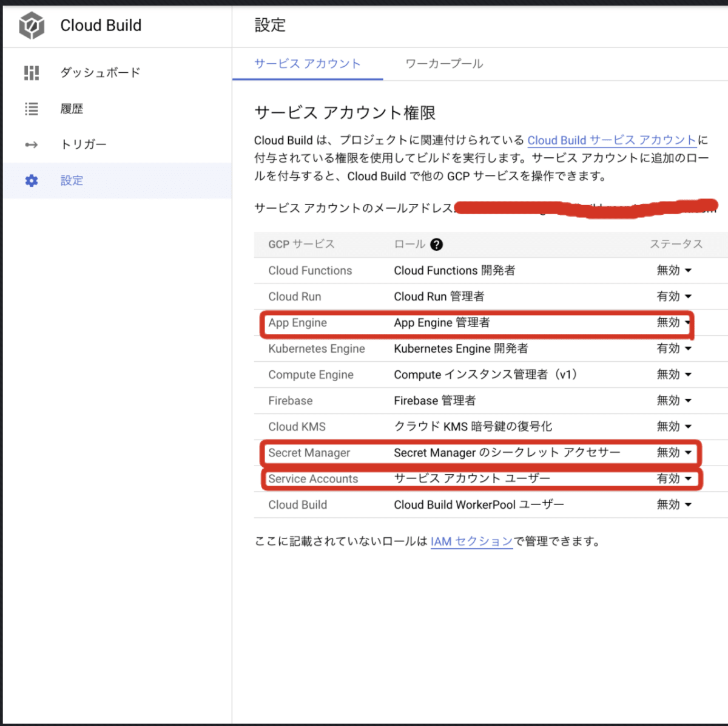
Task: Click the Cloud Run service cell
Action: pyautogui.click(x=295, y=297)
